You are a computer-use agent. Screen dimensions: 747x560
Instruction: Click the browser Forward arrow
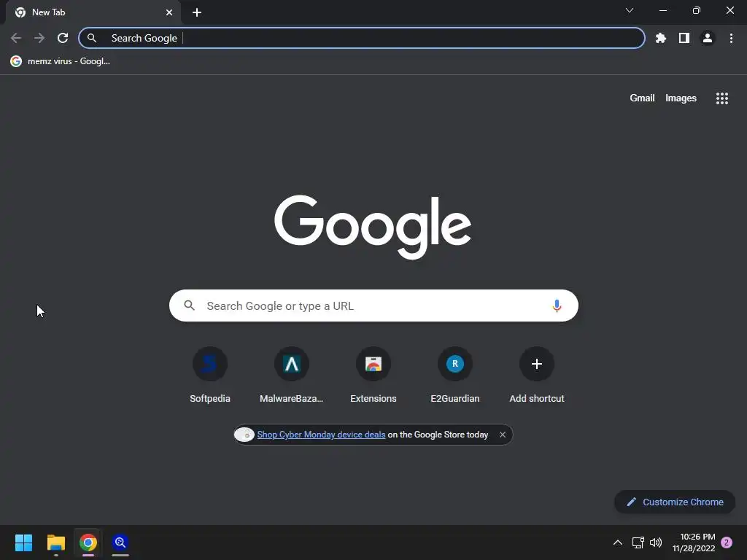click(39, 38)
